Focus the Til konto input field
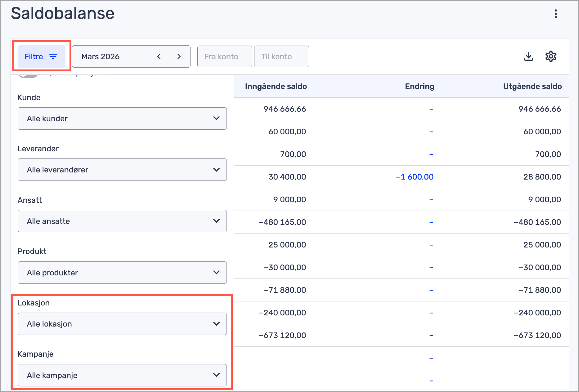 [x=281, y=56]
